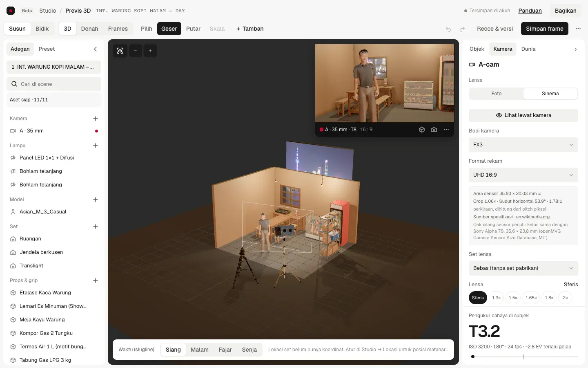
Task: Click the redo arrow icon
Action: click(462, 29)
